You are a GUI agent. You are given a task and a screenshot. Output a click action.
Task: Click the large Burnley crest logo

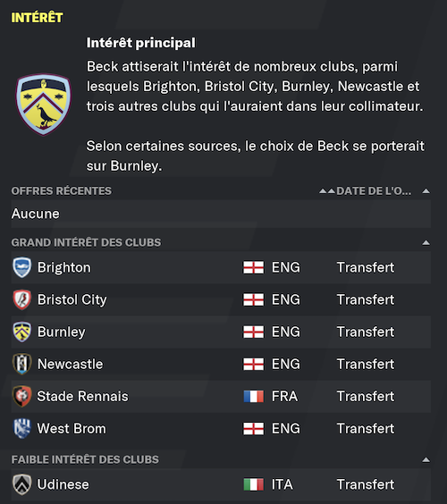(44, 105)
